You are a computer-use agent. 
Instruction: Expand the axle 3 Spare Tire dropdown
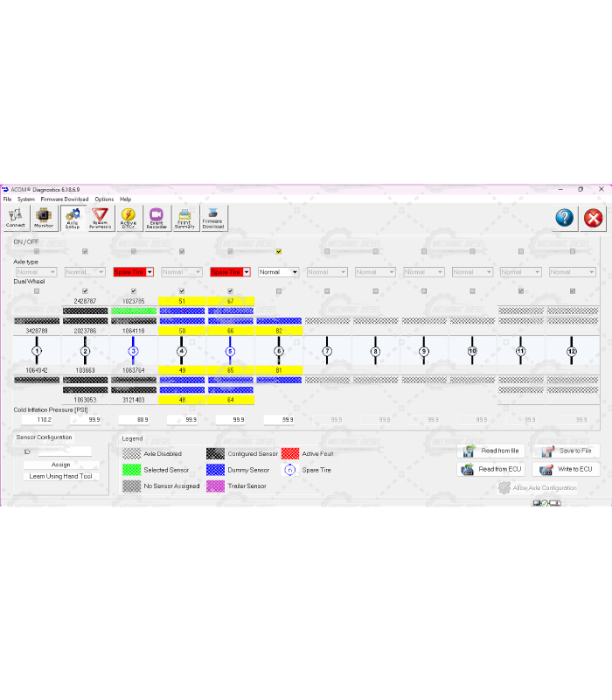150,272
